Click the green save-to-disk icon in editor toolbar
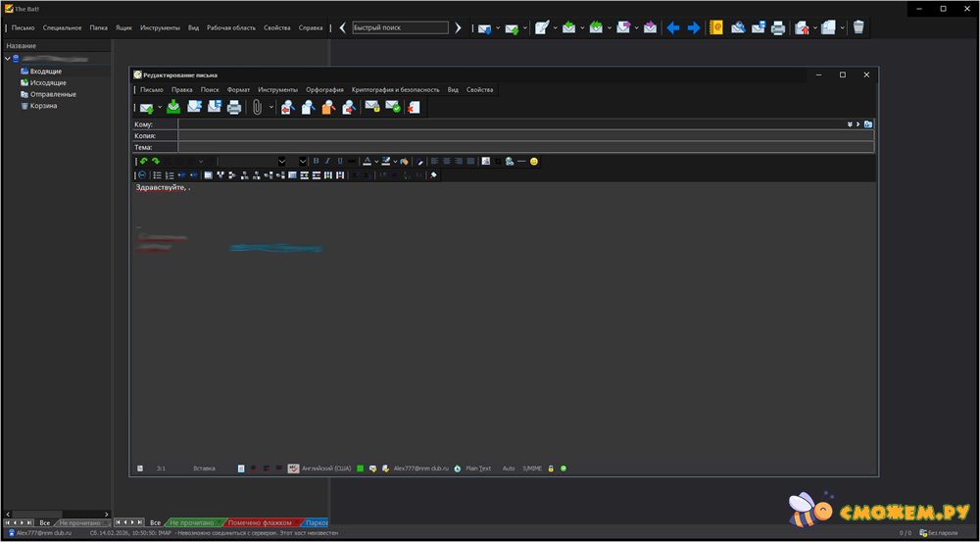Image resolution: width=980 pixels, height=542 pixels. (173, 107)
